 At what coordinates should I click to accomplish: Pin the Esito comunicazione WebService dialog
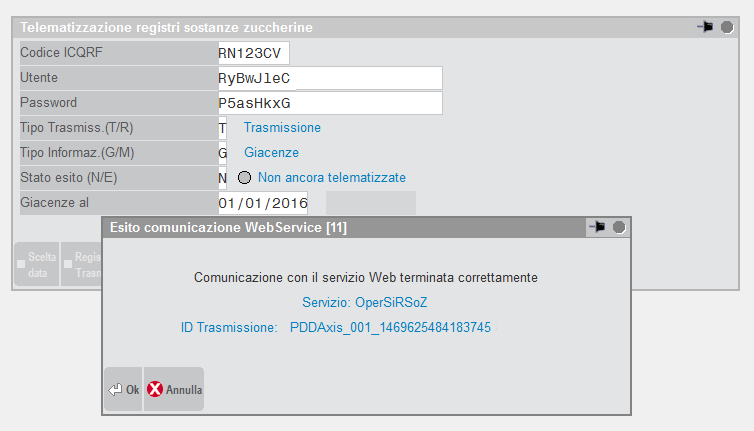597,228
